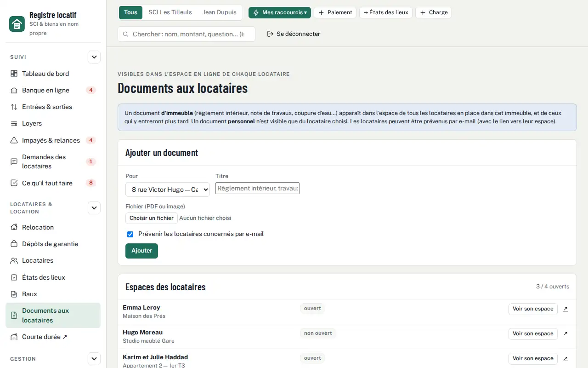Open Hugo Moreau's space external arrow icon
Image resolution: width=588 pixels, height=368 pixels.
[565, 333]
